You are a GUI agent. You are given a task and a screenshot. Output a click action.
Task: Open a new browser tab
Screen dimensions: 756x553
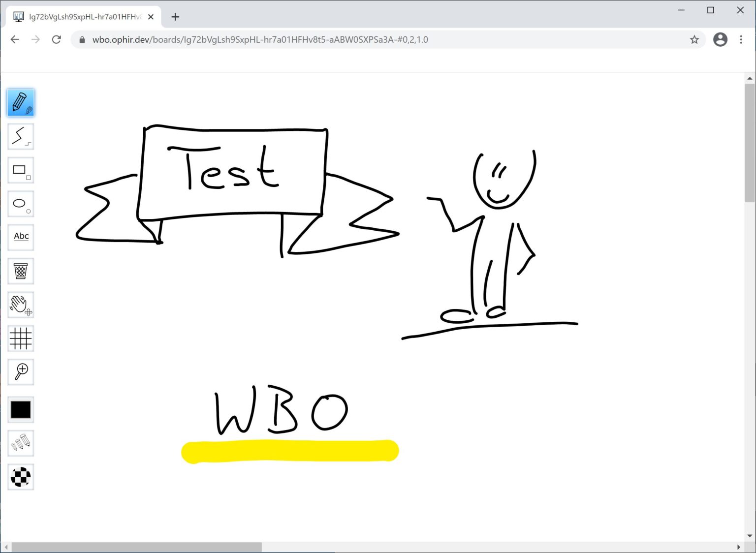coord(175,16)
